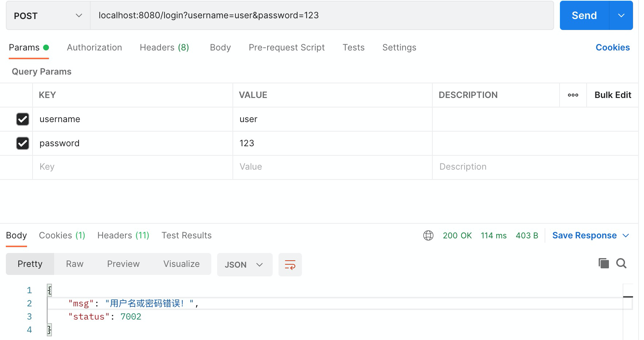
Task: Uncheck the username query parameter
Action: point(22,119)
